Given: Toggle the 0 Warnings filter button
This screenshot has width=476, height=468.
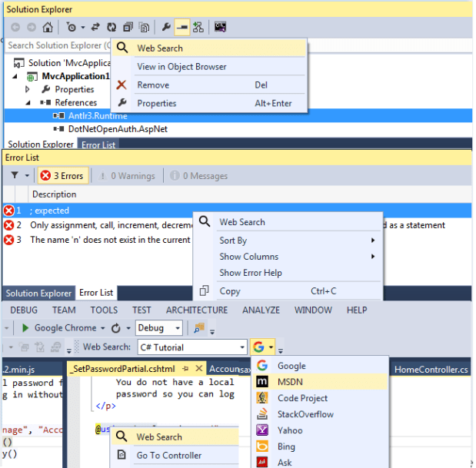Looking at the screenshot, I should tap(127, 176).
